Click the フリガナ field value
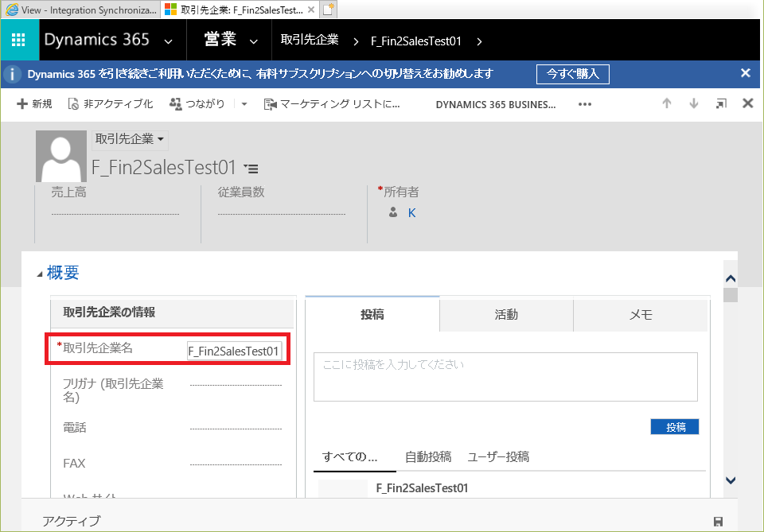Screen dimensions: 764x532 point(236,385)
